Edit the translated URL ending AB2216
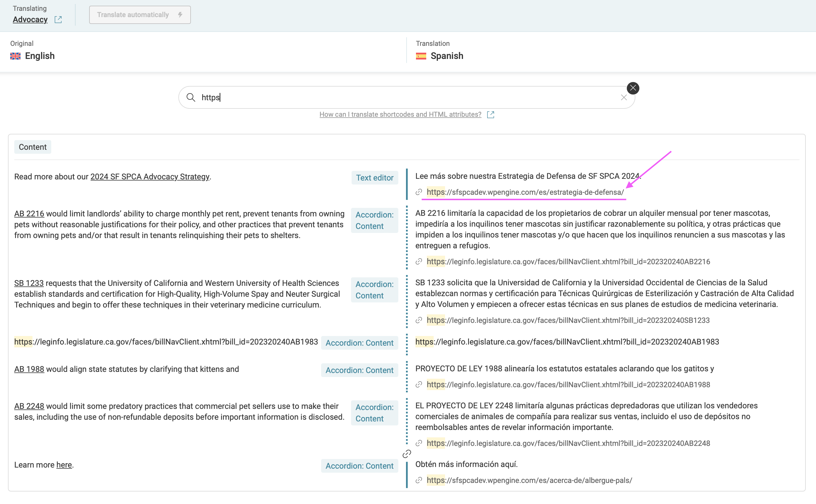Viewport: 816px width, 504px height. [x=568, y=262]
